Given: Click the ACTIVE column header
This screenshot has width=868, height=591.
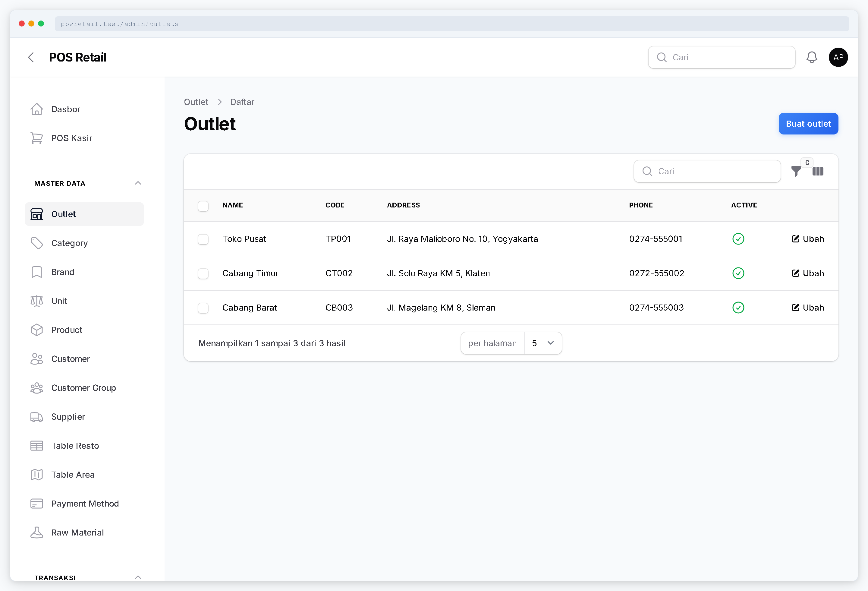Looking at the screenshot, I should point(744,205).
